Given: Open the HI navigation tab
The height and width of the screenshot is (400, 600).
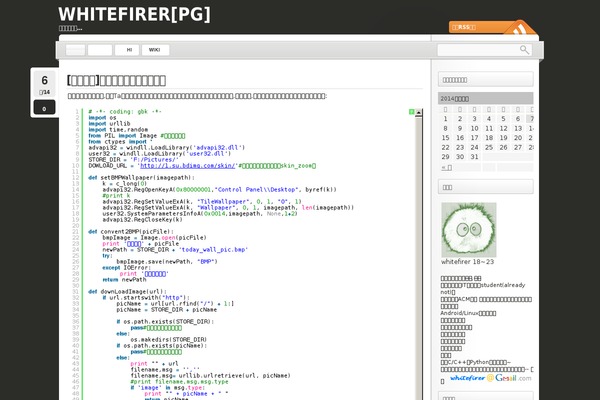Looking at the screenshot, I should coord(129,50).
